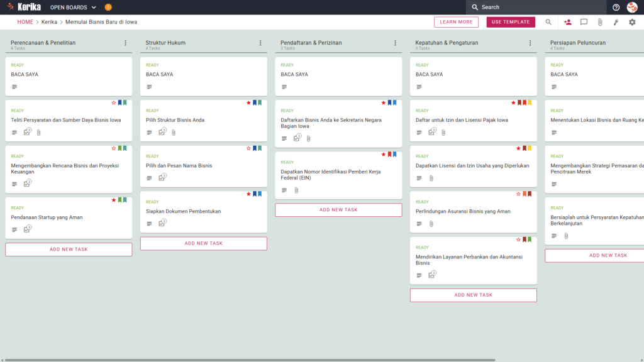Open details icon on Pilih Struktur Bisnis Anda

tap(149, 133)
